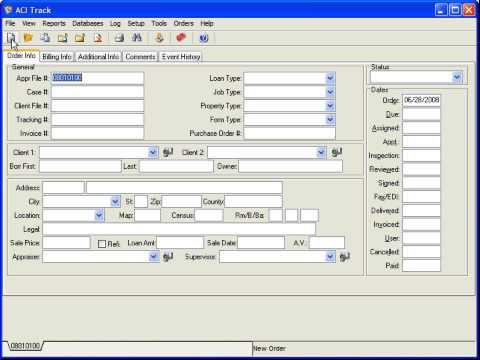480x360 pixels.
Task: Open the Client 2 dropdown list
Action: tap(321, 152)
